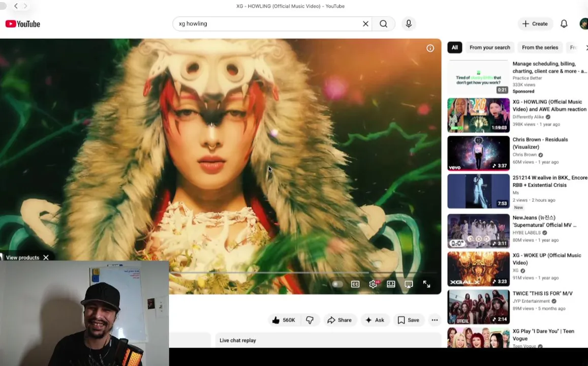Click title 'Chris Brown - Residuals (Visualizer)'
This screenshot has height=366, width=588.
click(x=540, y=143)
